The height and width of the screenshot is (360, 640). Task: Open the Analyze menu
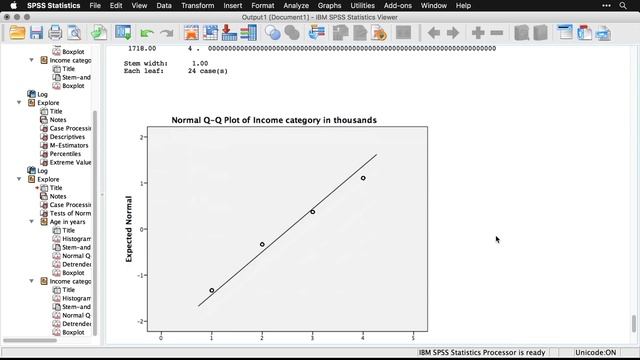pos(296,5)
